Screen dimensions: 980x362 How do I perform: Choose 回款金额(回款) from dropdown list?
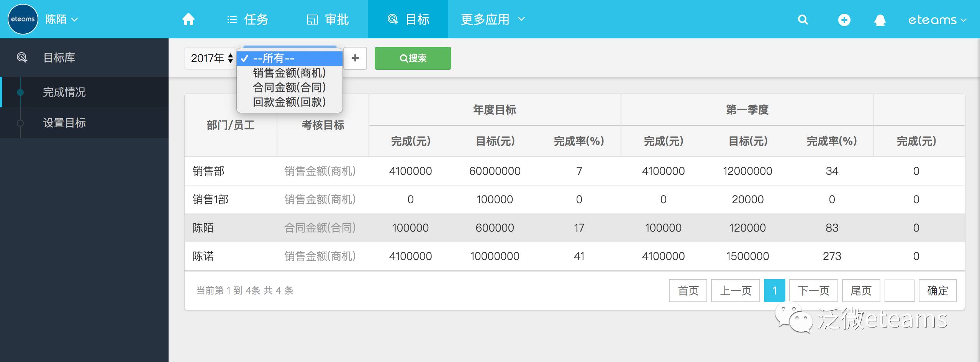290,102
